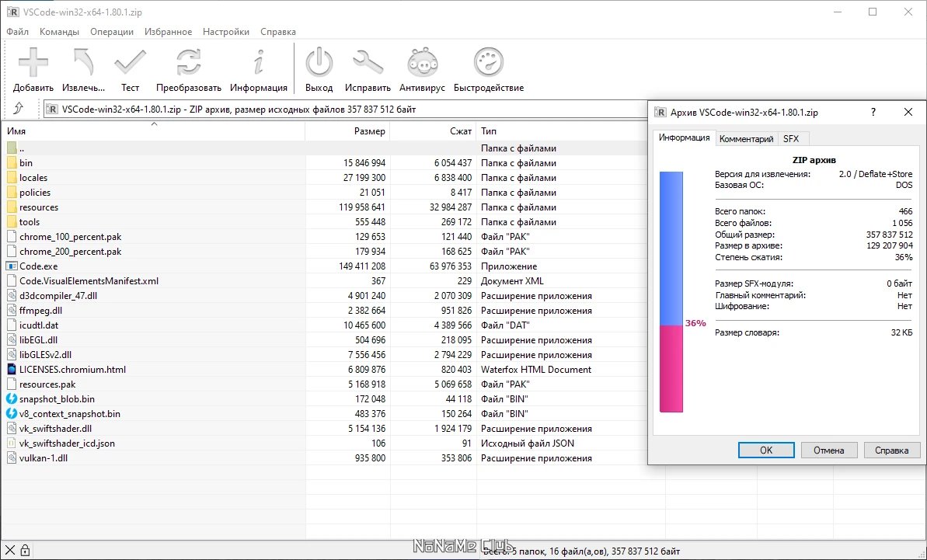Screen dimensions: 927x560
Task: Click the locales folder icon
Action: point(12,177)
